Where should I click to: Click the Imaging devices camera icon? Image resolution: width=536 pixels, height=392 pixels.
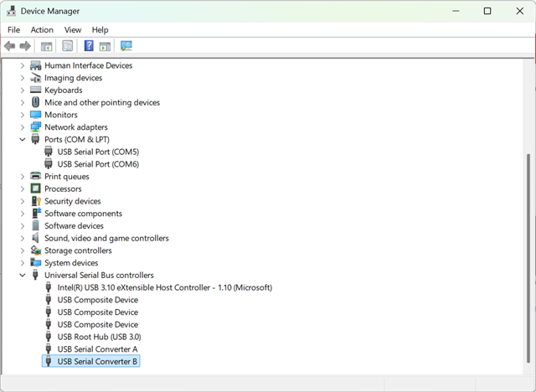[35, 78]
